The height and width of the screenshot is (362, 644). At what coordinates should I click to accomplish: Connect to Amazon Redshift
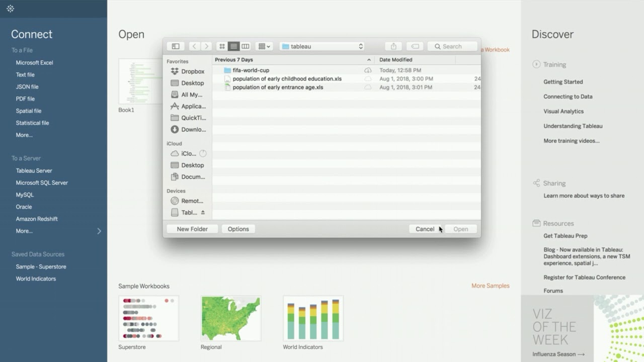point(37,219)
